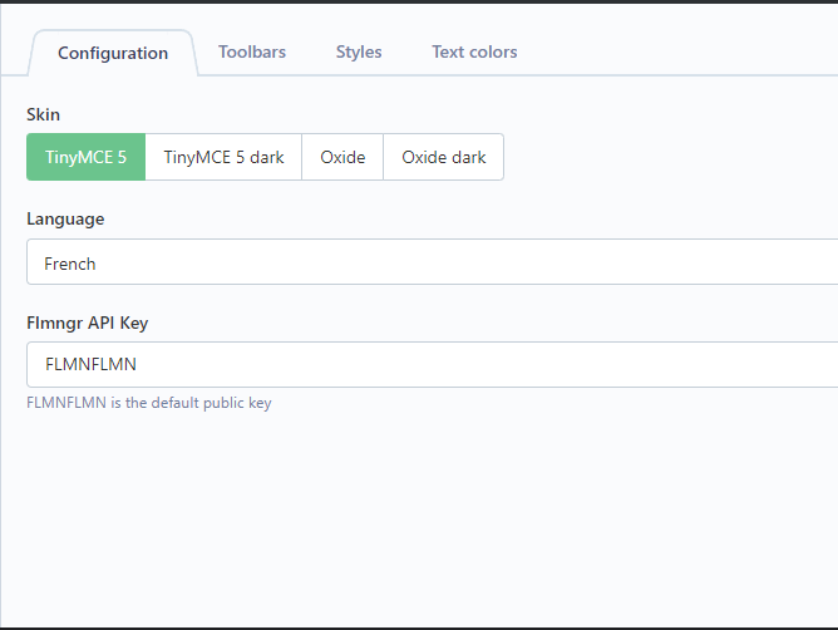The image size is (838, 630).
Task: Click the last skin option, Oxide dark
Action: (x=444, y=157)
